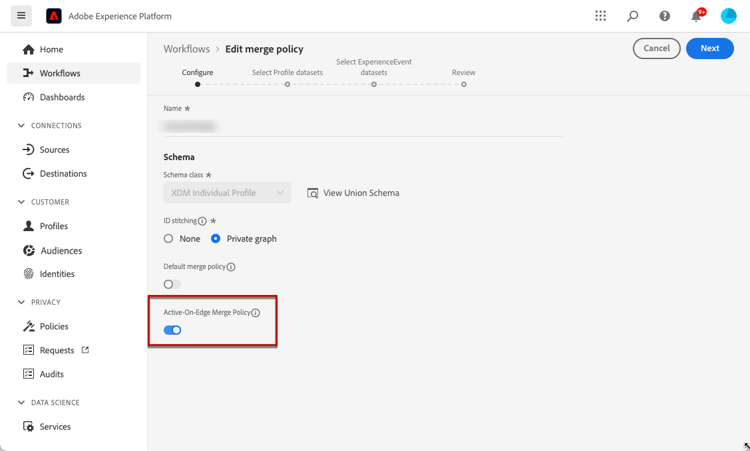This screenshot has width=750, height=451.
Task: Collapse the Connections section
Action: pos(22,126)
